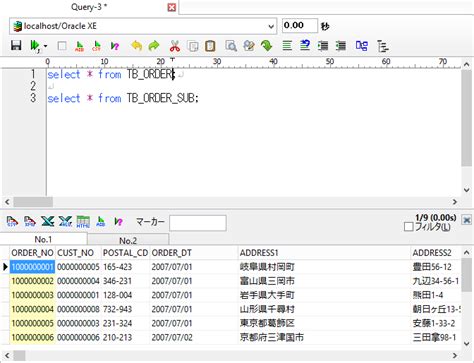The height and width of the screenshot is (363, 474).
Task: Close the Query-3 tab with the red X
Action: tap(172, 7)
